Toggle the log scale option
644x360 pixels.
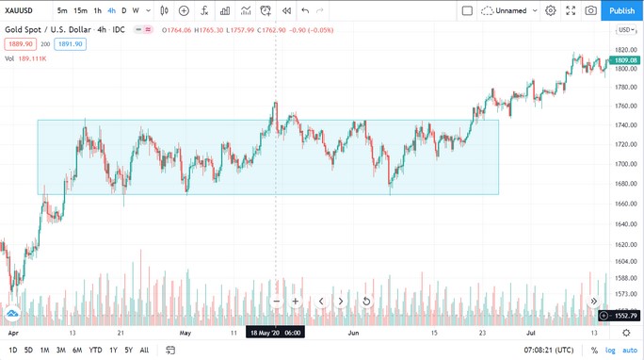[x=610, y=351]
